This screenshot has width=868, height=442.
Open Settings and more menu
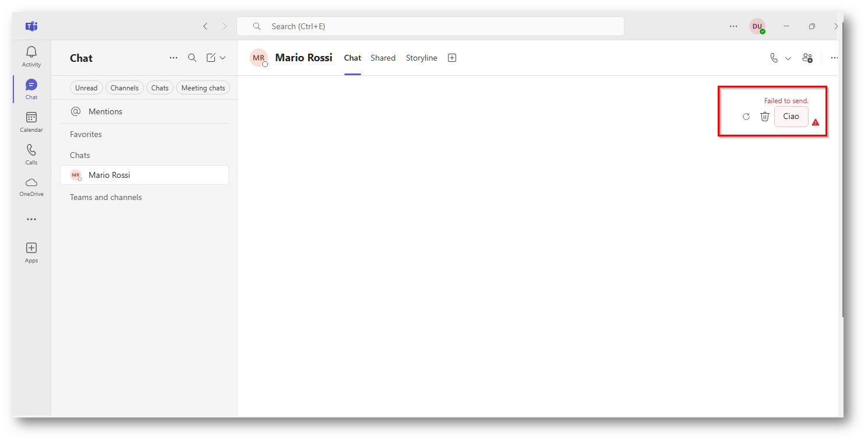tap(733, 26)
